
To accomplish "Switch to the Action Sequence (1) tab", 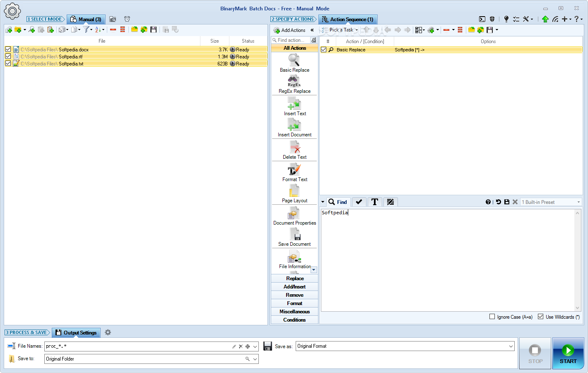I will coord(348,19).
